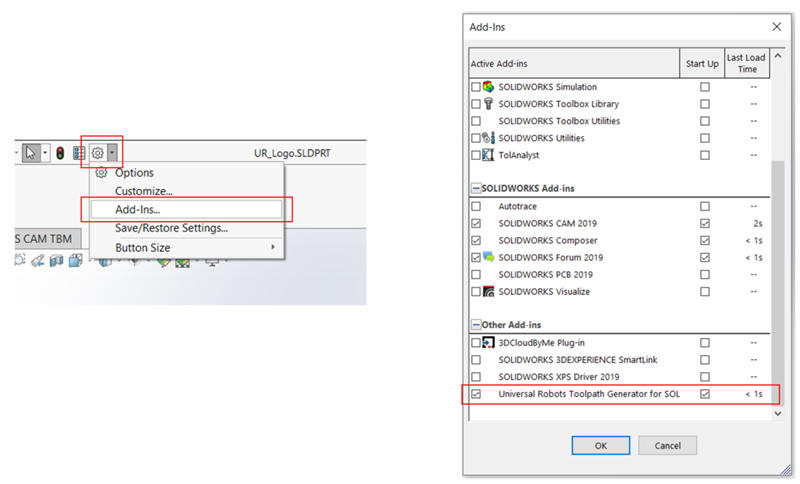Open Save/Restore Settings... menu entry
This screenshot has height=484, width=800.
(171, 228)
